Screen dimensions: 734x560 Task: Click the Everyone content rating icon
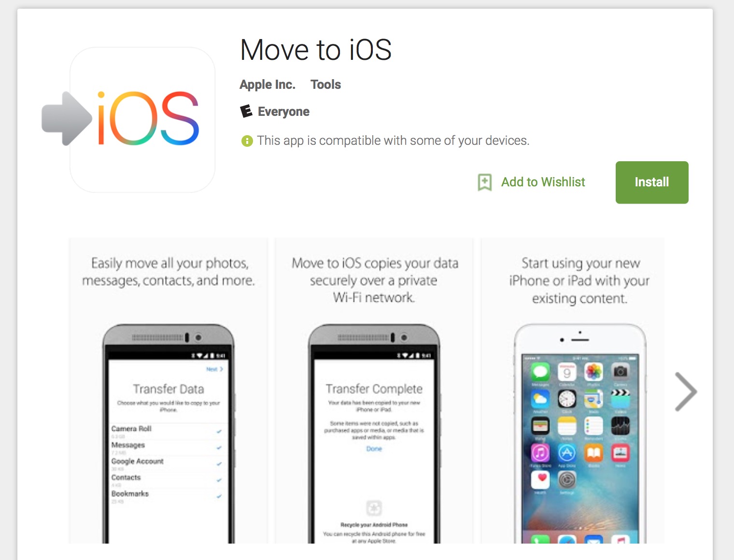pos(246,112)
